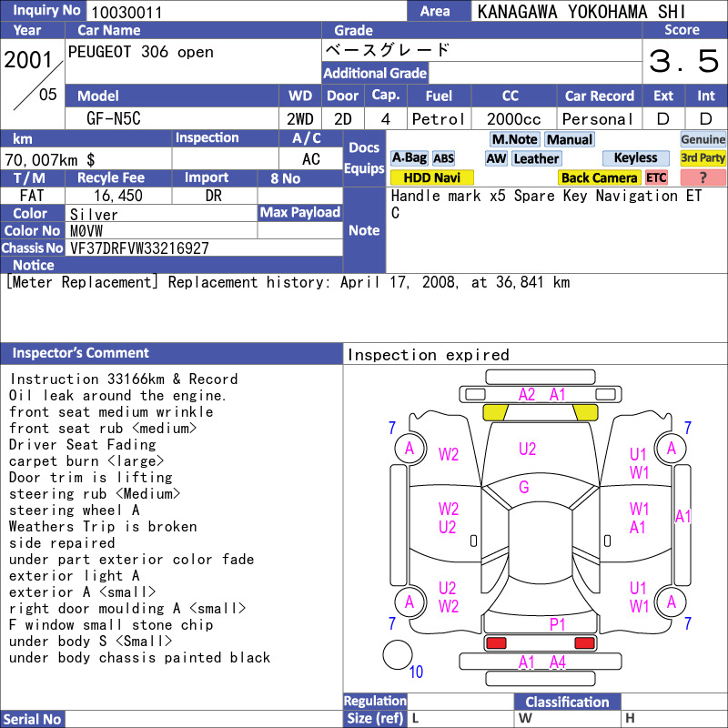Click the A.Bag equipment badge
Image resolution: width=728 pixels, height=728 pixels.
(409, 157)
